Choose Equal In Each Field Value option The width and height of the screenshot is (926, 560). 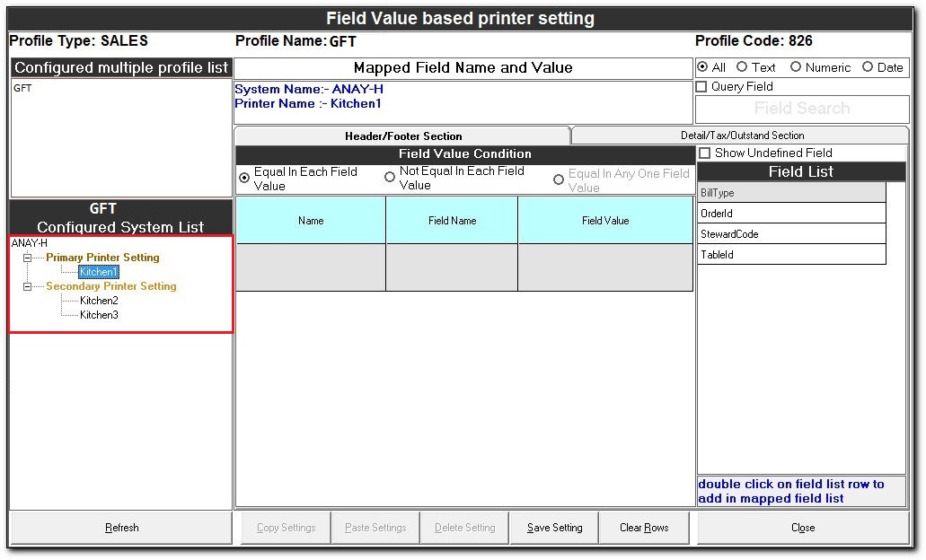244,178
